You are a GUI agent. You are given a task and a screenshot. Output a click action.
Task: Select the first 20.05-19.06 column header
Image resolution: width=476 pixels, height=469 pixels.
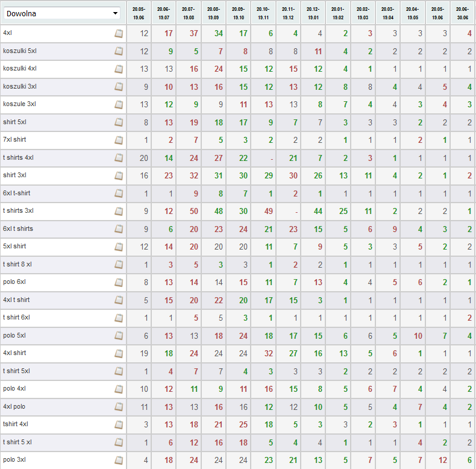[x=139, y=13]
